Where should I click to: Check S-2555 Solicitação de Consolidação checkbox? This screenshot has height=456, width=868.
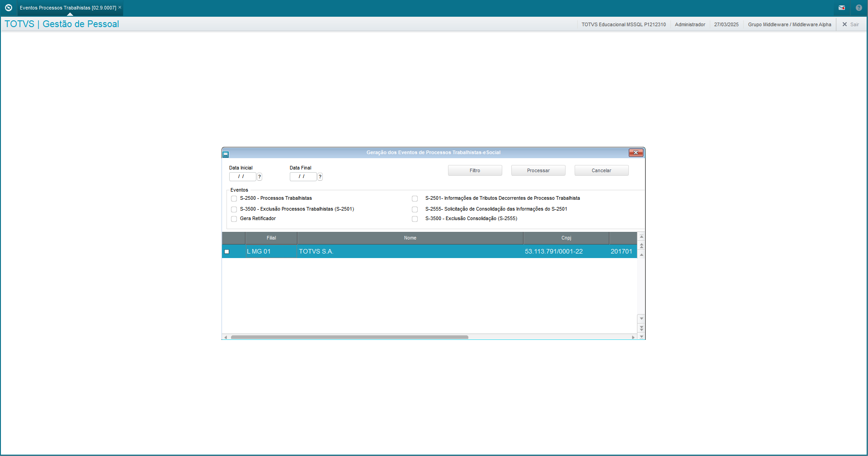tap(415, 209)
